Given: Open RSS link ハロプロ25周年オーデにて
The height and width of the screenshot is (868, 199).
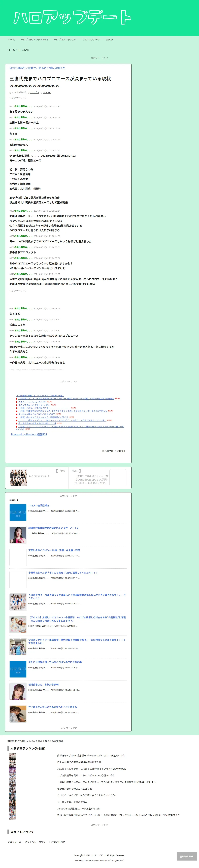Looking at the screenshot, I should (62, 420).
